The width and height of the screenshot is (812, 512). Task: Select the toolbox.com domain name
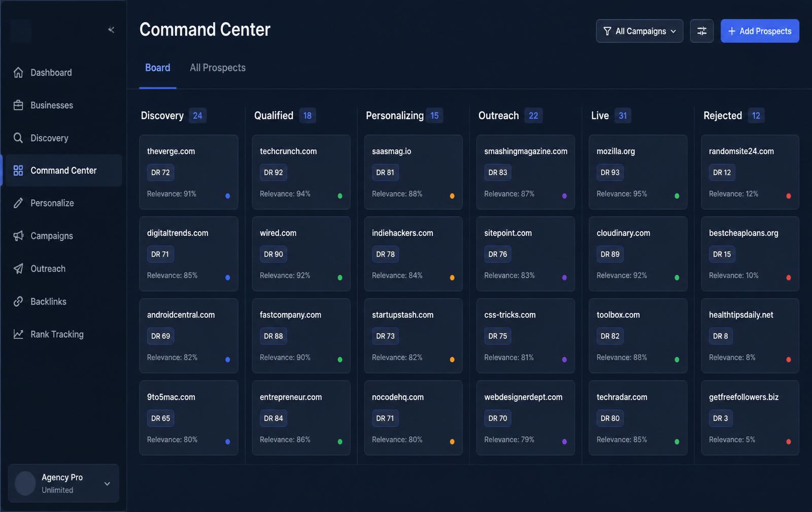(x=618, y=315)
